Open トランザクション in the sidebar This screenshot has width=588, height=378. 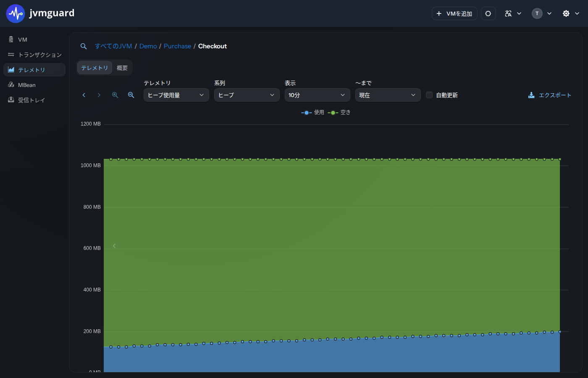click(x=34, y=55)
